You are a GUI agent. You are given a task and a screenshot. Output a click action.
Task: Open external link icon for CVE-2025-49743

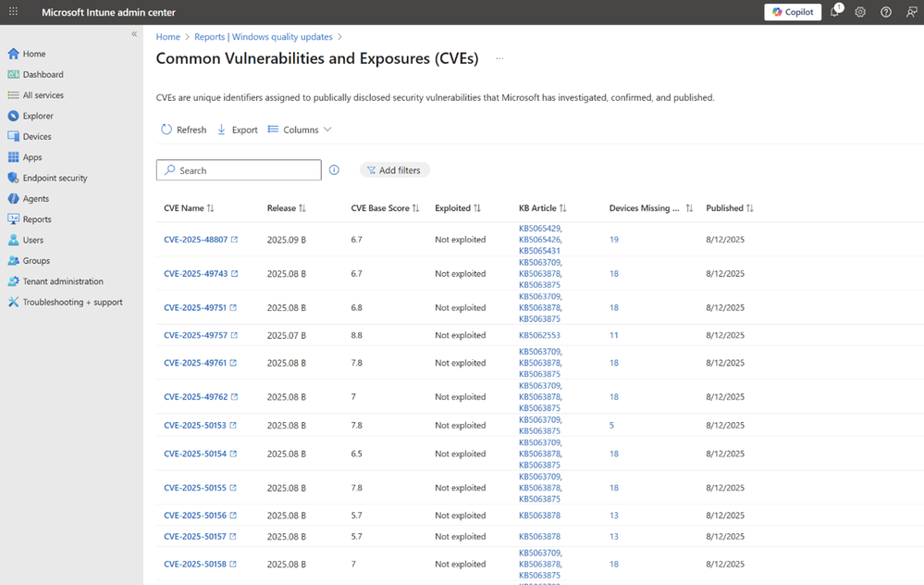235,274
